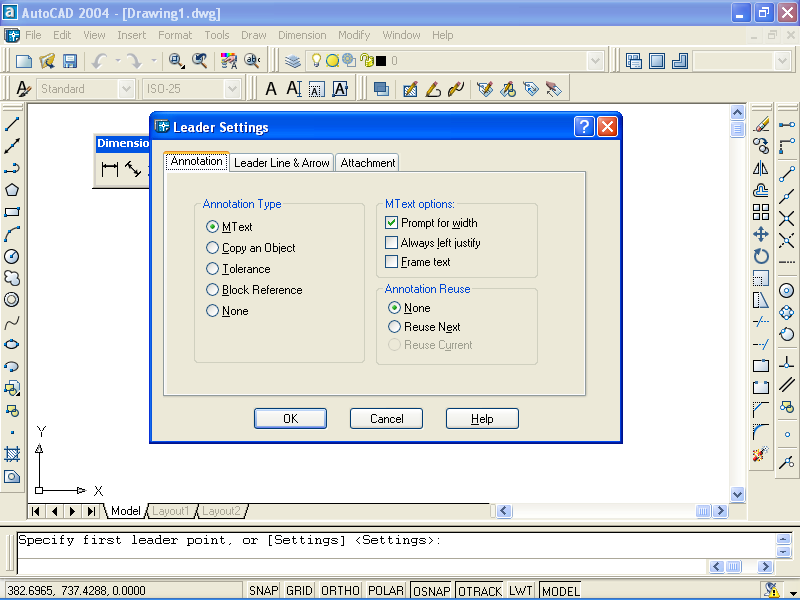Click the horizontal scrollbar right arrow
800x600 pixels.
(x=720, y=511)
